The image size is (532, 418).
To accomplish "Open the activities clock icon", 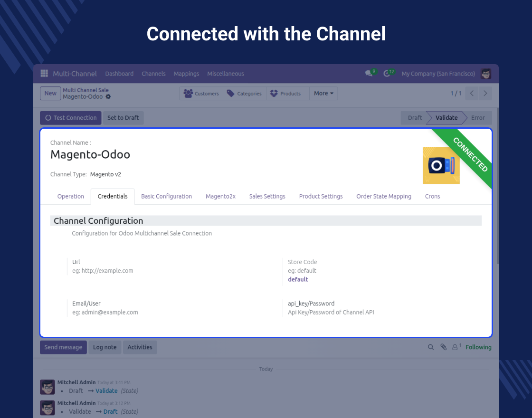I will (387, 74).
